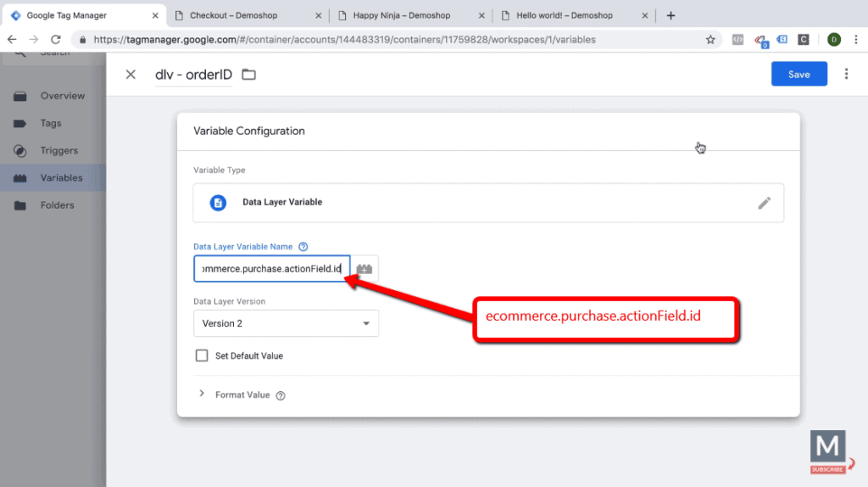868x487 pixels.
Task: Click the Folders sidebar icon
Action: 20,205
